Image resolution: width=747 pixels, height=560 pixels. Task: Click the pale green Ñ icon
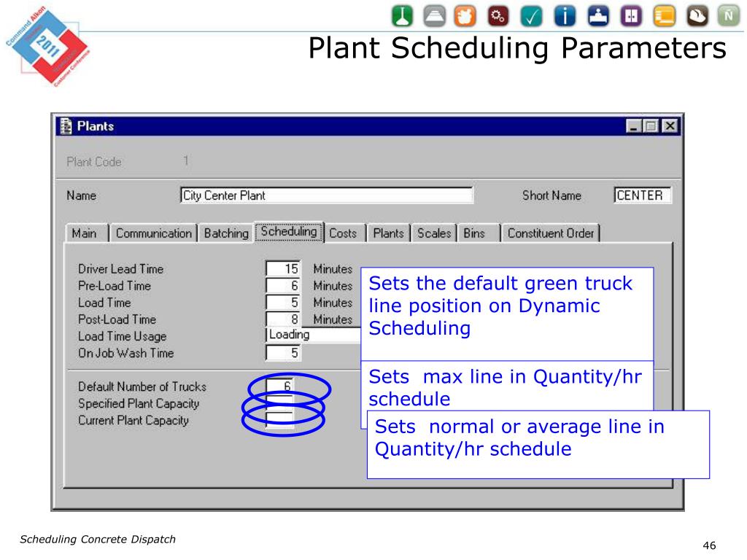point(729,16)
